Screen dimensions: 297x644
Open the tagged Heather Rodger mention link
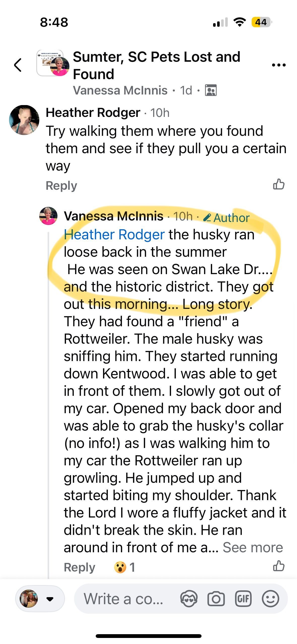click(114, 235)
